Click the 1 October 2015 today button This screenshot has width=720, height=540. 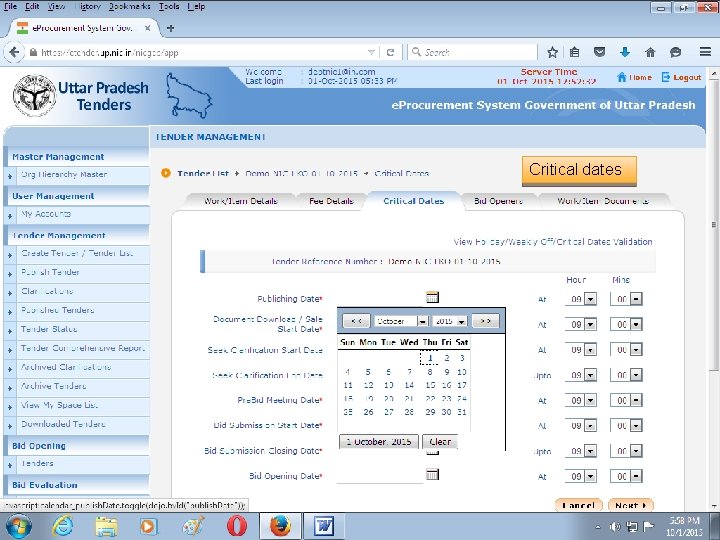(x=379, y=442)
